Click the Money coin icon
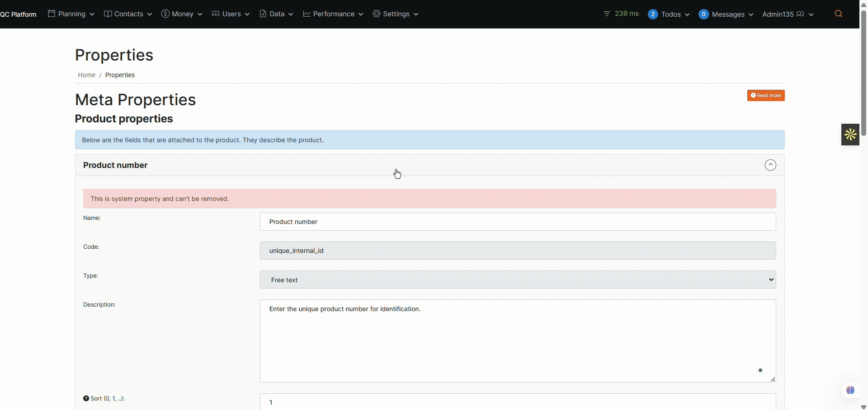Image resolution: width=868 pixels, height=410 pixels. 165,14
